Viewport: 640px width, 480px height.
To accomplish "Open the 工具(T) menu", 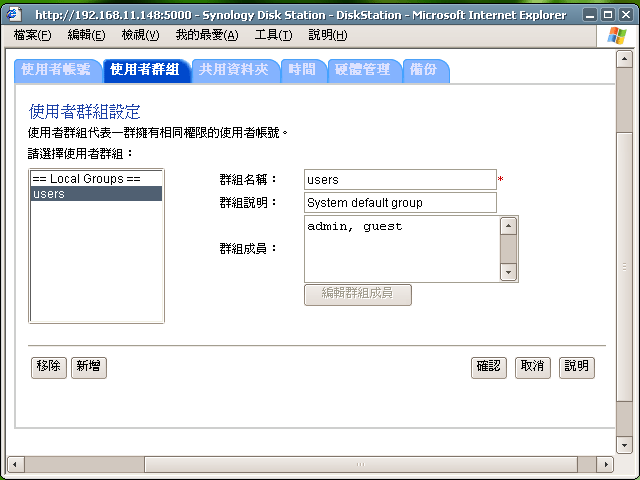I will [x=273, y=35].
